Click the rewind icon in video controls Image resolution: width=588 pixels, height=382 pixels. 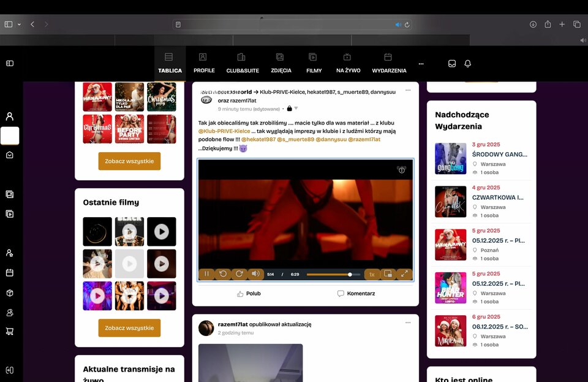[223, 274]
